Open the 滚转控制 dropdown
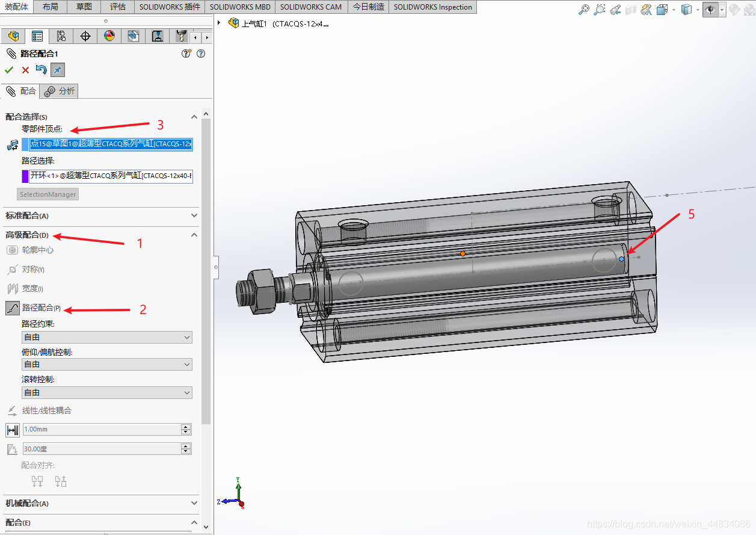Screen dimensions: 756x535 click(x=107, y=392)
